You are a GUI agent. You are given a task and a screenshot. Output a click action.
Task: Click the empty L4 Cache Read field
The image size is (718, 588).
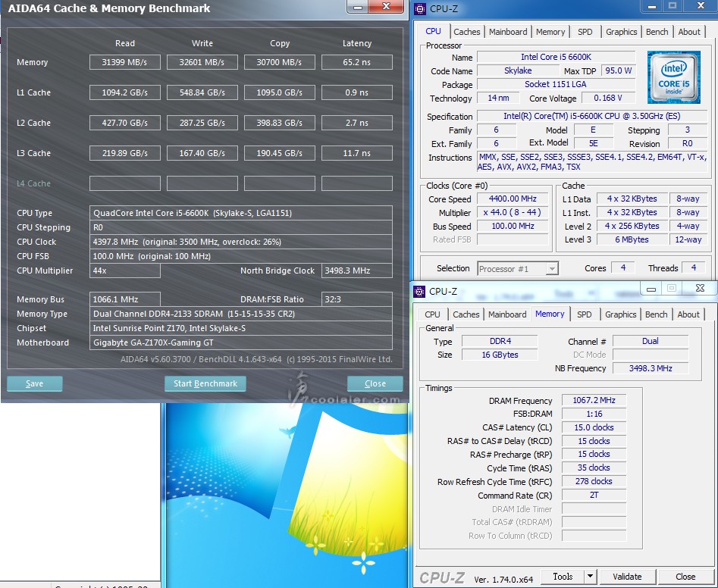coord(125,183)
